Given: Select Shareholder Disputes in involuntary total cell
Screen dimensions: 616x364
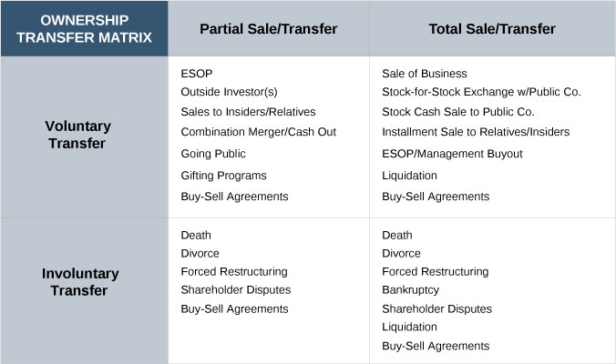Looking at the screenshot, I should [436, 309].
